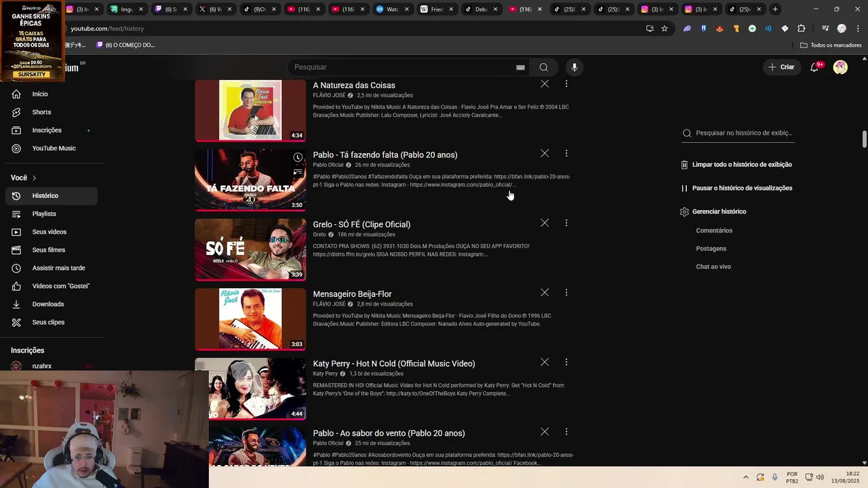Click the page vertical scrollbar thumb
Viewport: 868px width, 488px height.
pos(865,138)
